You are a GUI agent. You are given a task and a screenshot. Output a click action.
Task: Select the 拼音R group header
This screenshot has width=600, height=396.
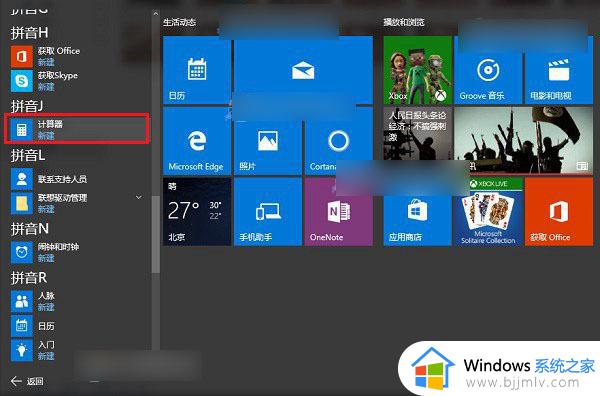coord(29,277)
